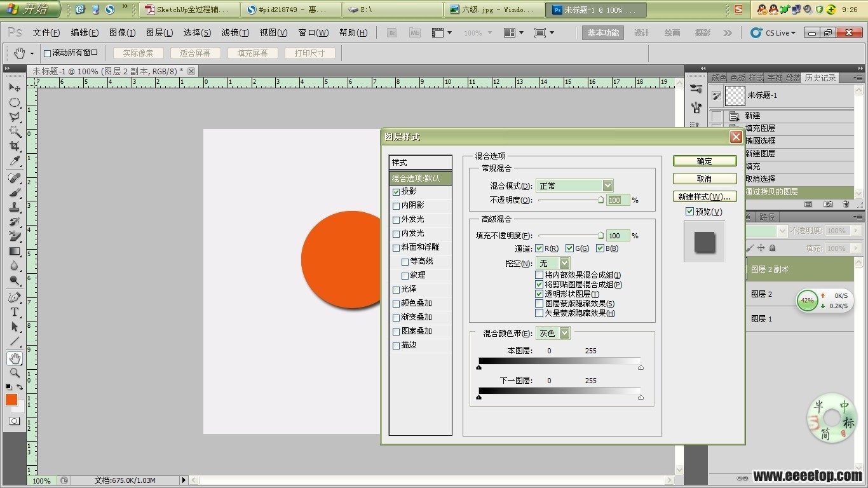Image resolution: width=868 pixels, height=488 pixels.
Task: Open the 混合模式 blend mode dropdown
Action: [574, 186]
